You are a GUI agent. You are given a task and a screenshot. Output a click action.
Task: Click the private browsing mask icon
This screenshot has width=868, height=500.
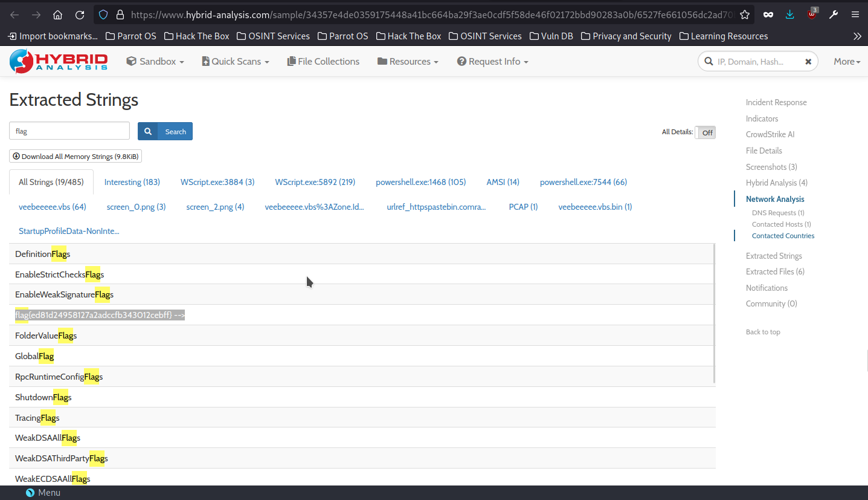[x=768, y=15]
